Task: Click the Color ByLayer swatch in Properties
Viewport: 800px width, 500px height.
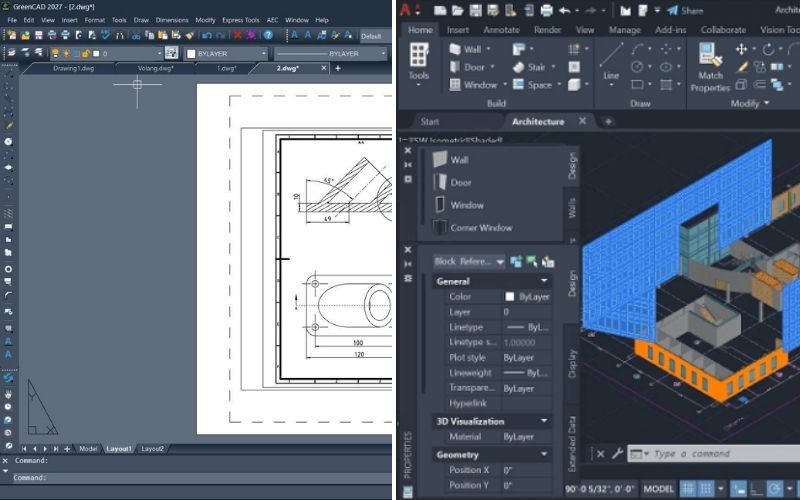Action: point(509,296)
